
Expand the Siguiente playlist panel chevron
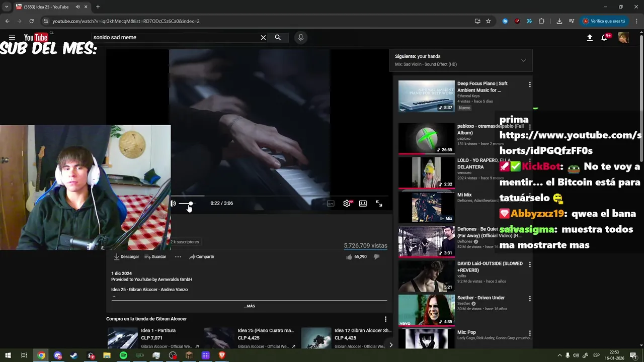coord(523,60)
